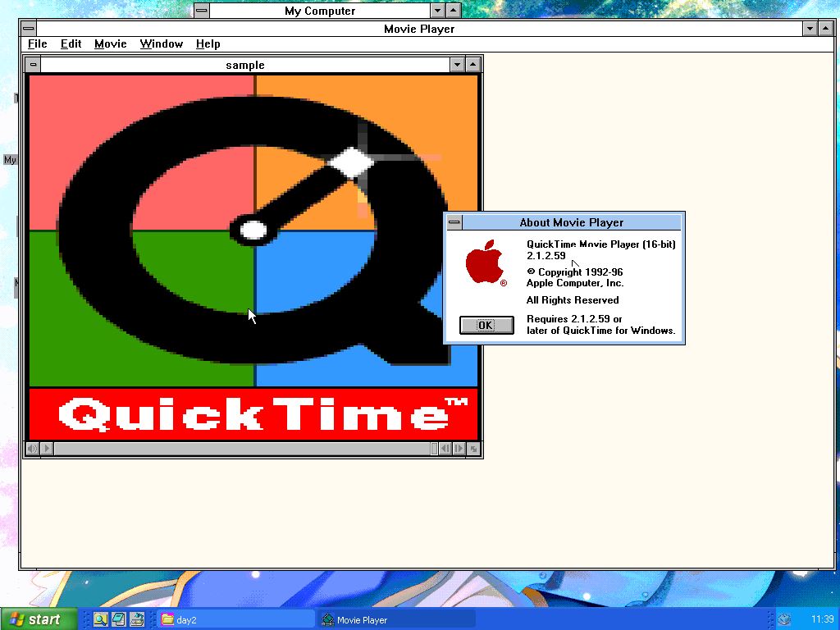
Task: Open the About Movie Player control menu box
Action: (x=454, y=222)
